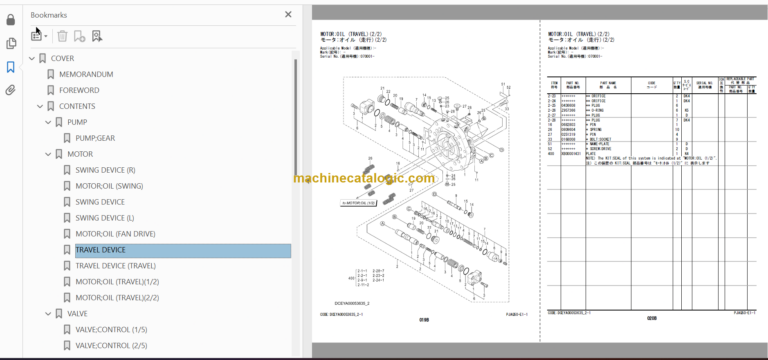Toggle the Bookmarks panel icon in sidebar

tap(11, 67)
